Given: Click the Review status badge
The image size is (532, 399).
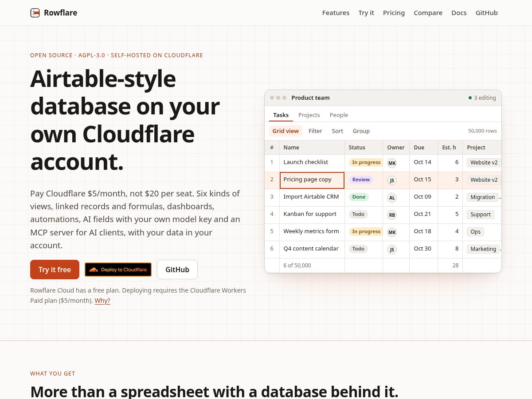Looking at the screenshot, I should pyautogui.click(x=361, y=180).
